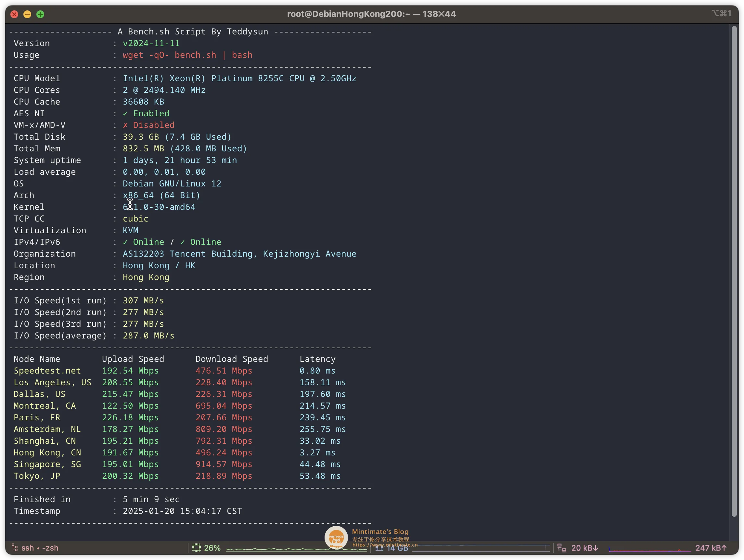744x560 pixels.
Task: Click the usage command wget -qO- bench.sh
Action: pyautogui.click(x=188, y=55)
